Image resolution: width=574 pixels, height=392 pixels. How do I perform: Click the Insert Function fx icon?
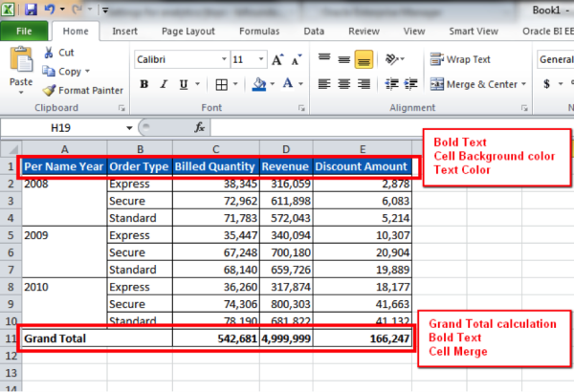pos(200,127)
